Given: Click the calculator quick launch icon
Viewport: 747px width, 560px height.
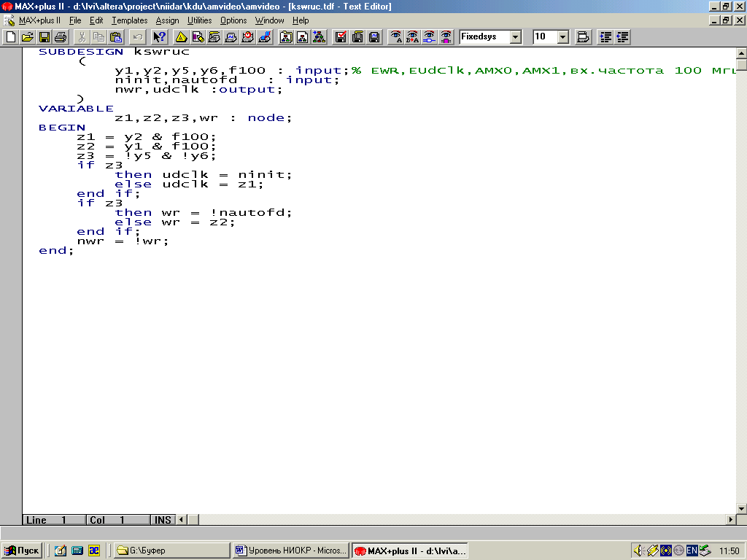Looking at the screenshot, I should click(x=77, y=551).
